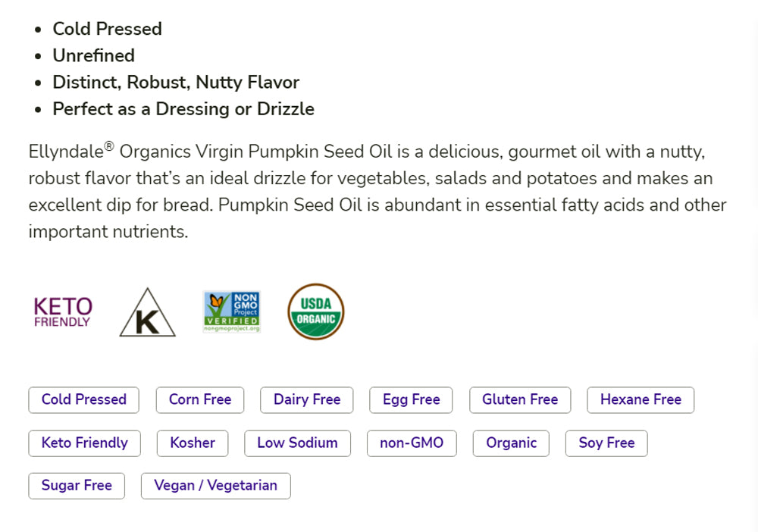
Task: Click the USDA Organic seal icon
Action: 315,311
